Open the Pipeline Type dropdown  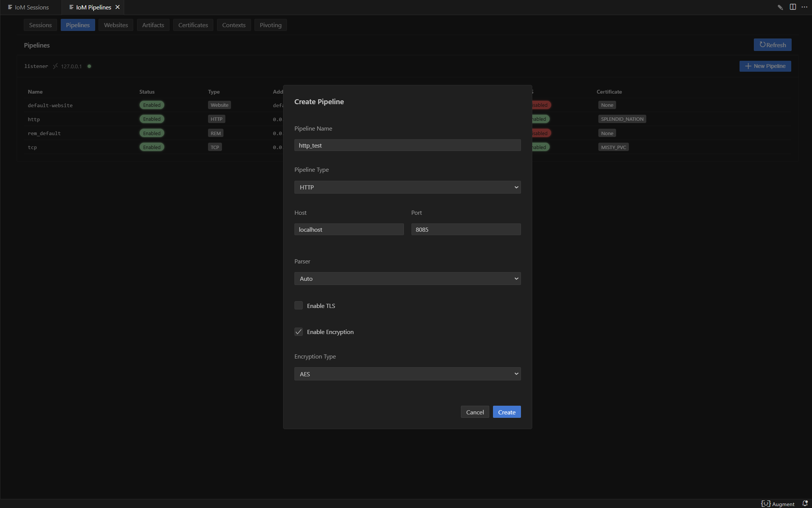(408, 187)
